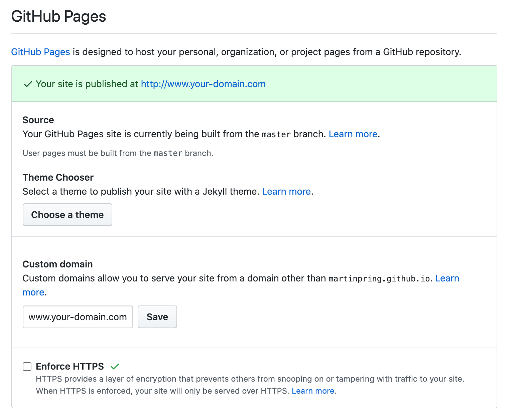The image size is (518, 420).
Task: Click the Source section heading
Action: click(38, 120)
